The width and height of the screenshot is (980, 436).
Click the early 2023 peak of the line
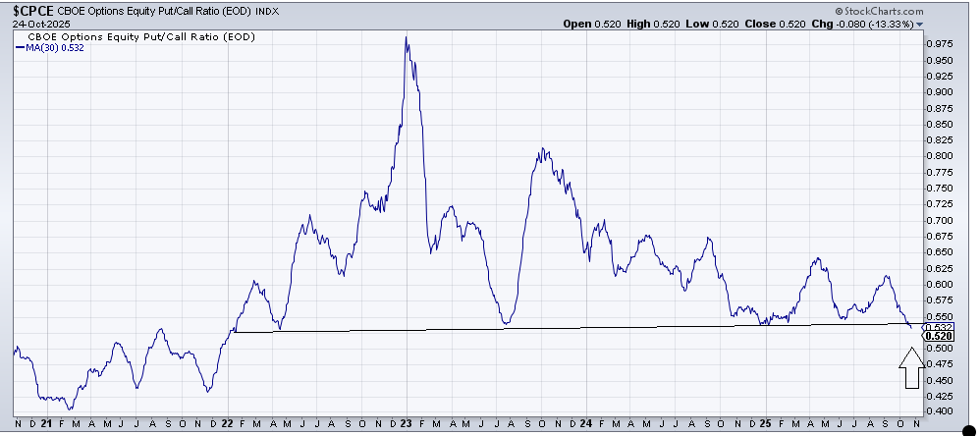point(406,37)
